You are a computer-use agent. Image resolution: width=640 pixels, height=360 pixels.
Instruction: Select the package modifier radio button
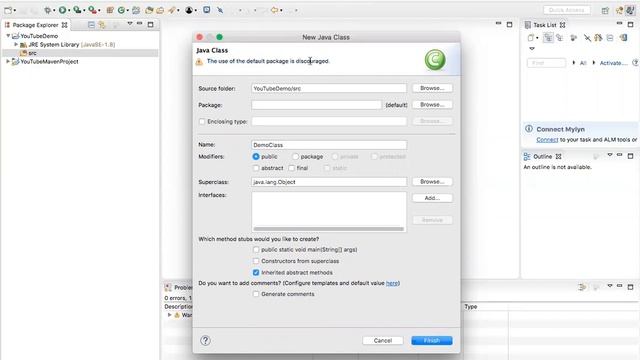click(x=295, y=156)
